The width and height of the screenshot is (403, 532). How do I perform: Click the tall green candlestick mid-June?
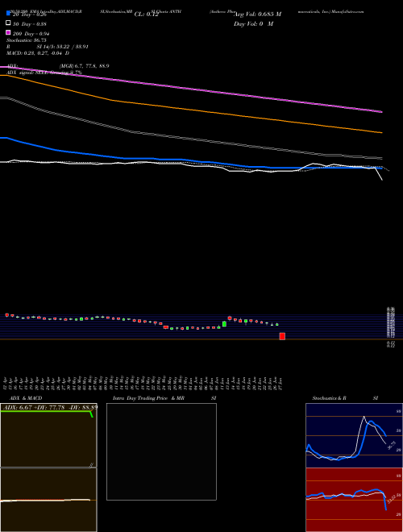[224, 324]
